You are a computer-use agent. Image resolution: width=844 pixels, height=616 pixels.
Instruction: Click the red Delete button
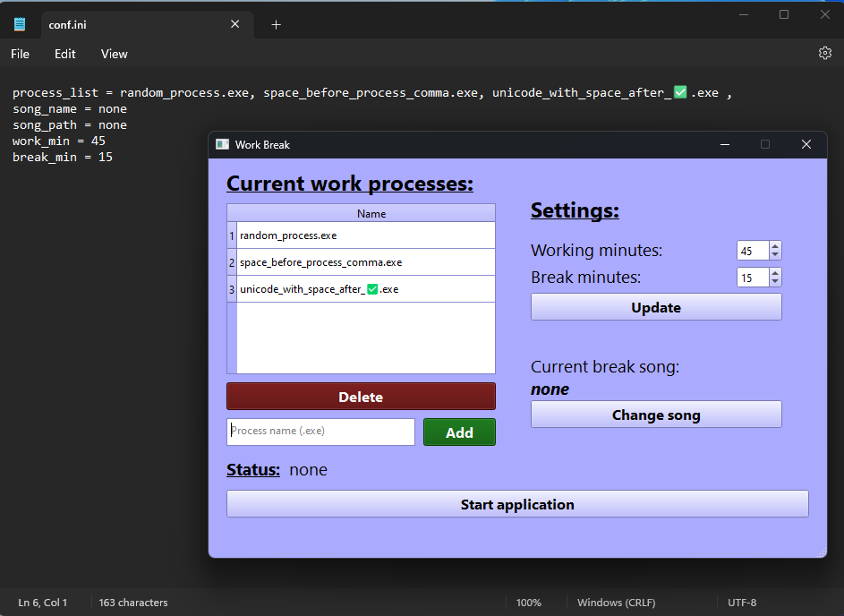point(361,397)
